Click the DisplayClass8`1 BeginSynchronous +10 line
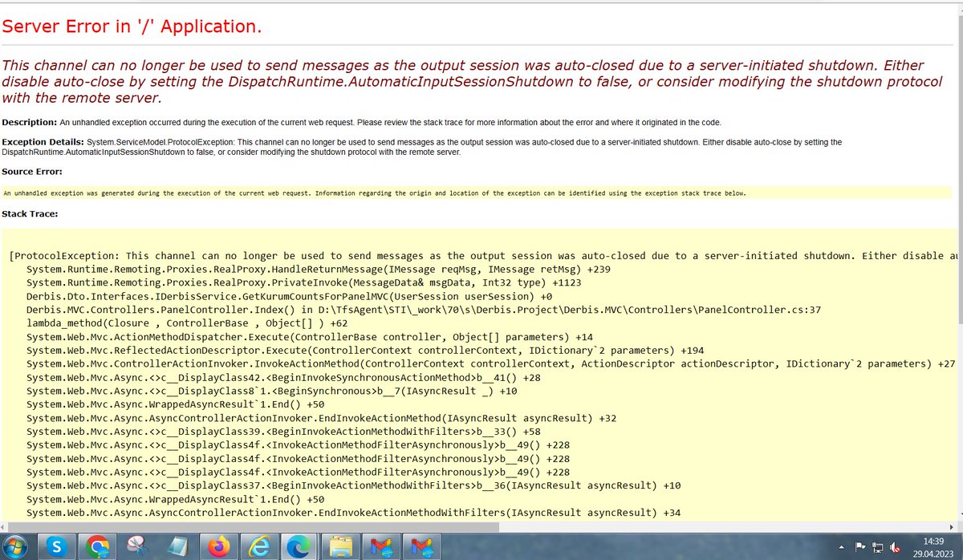963x560 pixels. coord(272,391)
